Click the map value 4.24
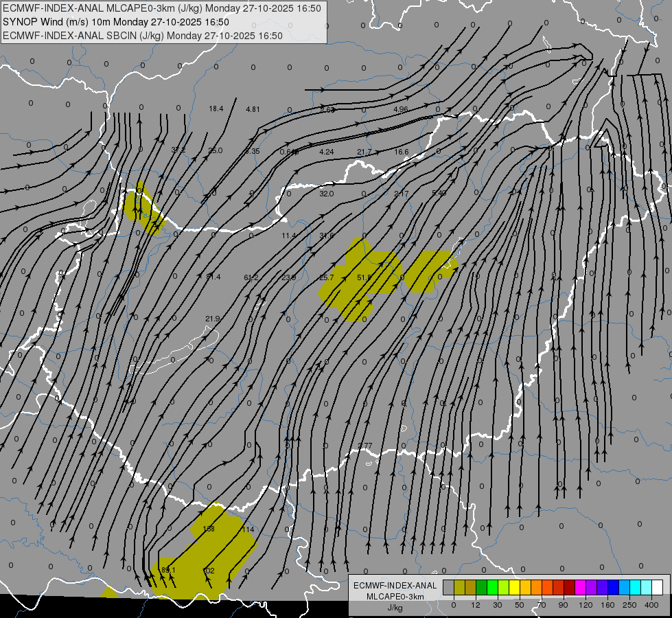Screen dimensions: 672x618 point(327,152)
